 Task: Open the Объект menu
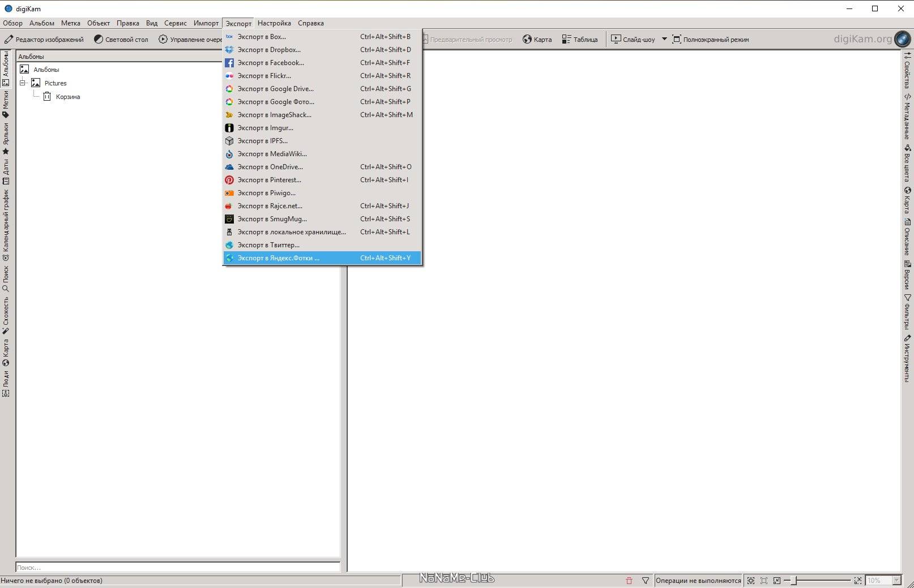coord(99,23)
